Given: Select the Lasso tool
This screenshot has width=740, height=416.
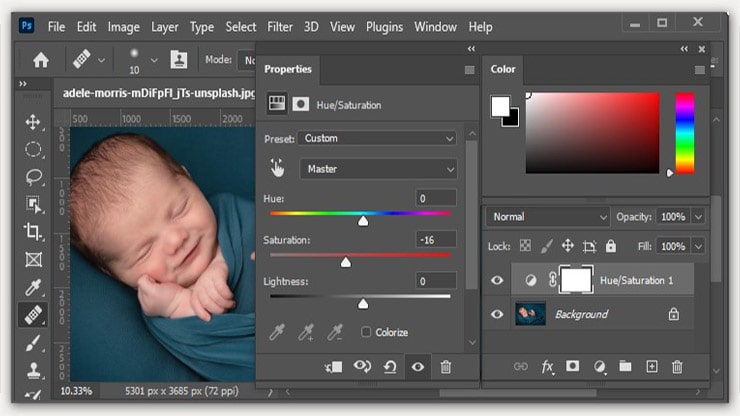Looking at the screenshot, I should [33, 177].
